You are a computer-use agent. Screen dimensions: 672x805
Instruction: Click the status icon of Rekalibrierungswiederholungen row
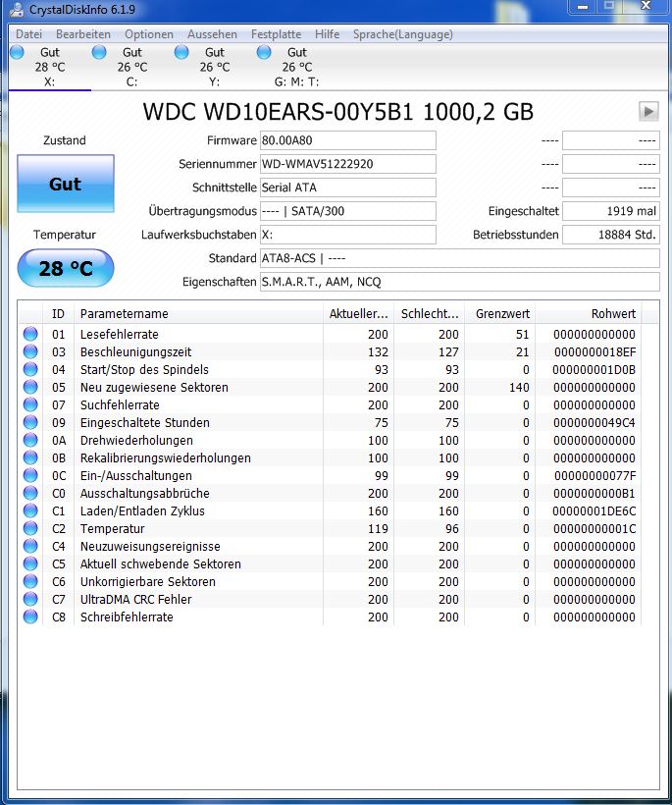coord(30,457)
